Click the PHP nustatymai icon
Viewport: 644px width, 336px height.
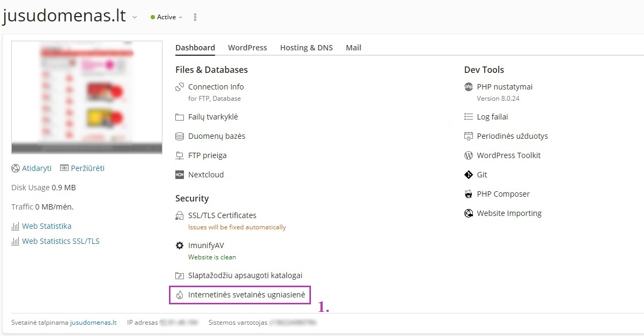pyautogui.click(x=468, y=87)
